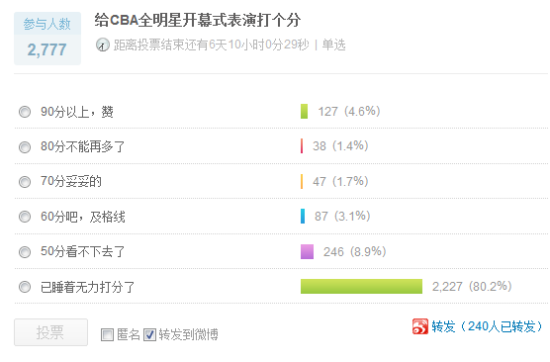Click the blue 3.1% result bar

pos(303,216)
